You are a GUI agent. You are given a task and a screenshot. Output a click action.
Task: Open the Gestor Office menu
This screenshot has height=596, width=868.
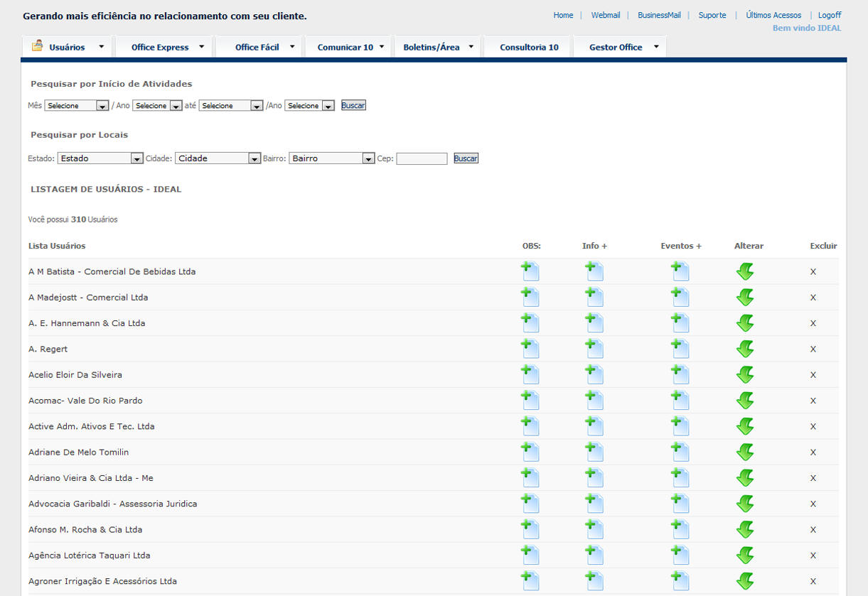point(619,48)
